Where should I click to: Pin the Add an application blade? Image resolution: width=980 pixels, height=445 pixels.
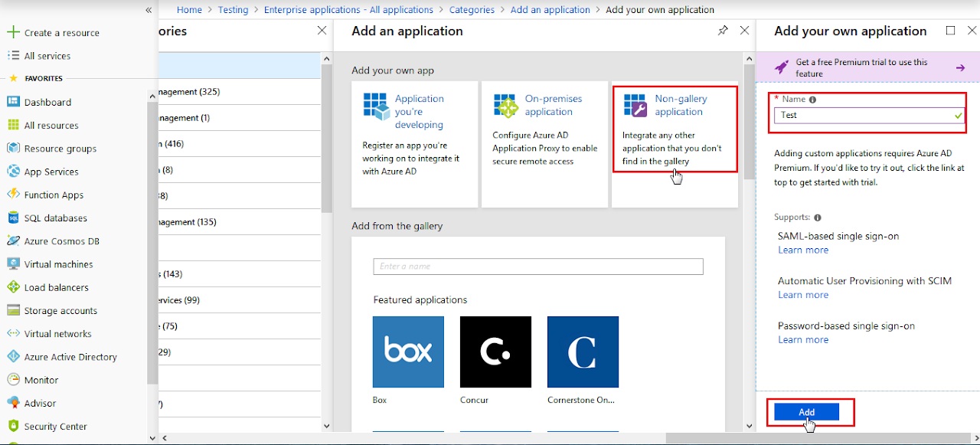(723, 31)
